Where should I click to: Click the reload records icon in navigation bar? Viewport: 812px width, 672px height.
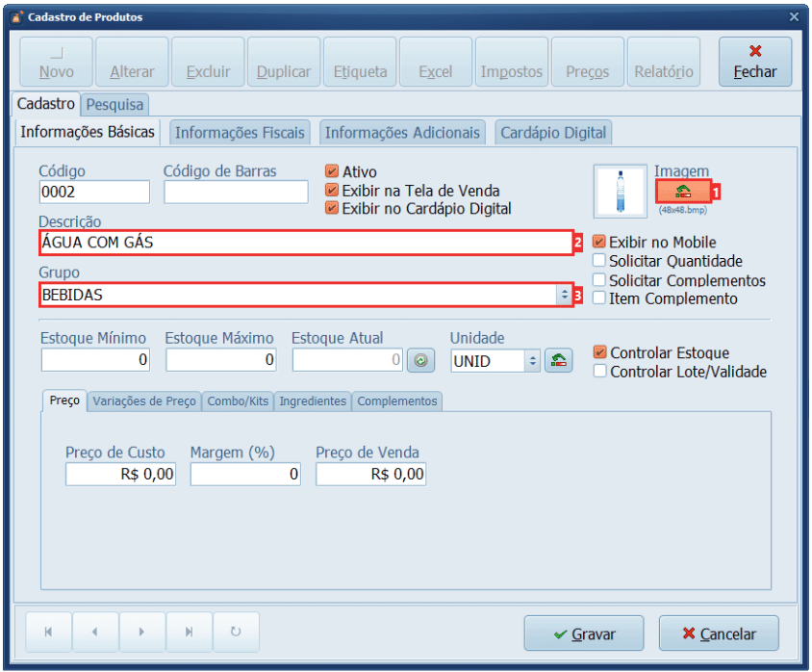236,633
